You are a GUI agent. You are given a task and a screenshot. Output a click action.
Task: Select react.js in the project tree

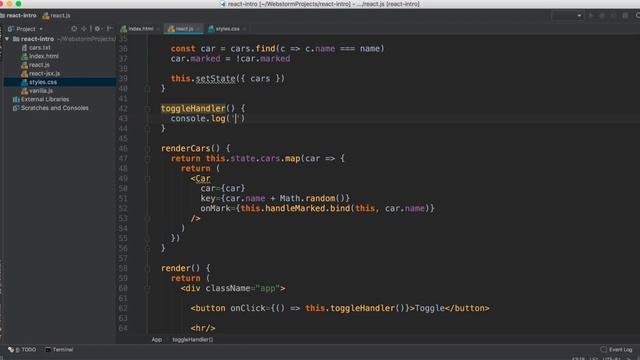[x=39, y=65]
